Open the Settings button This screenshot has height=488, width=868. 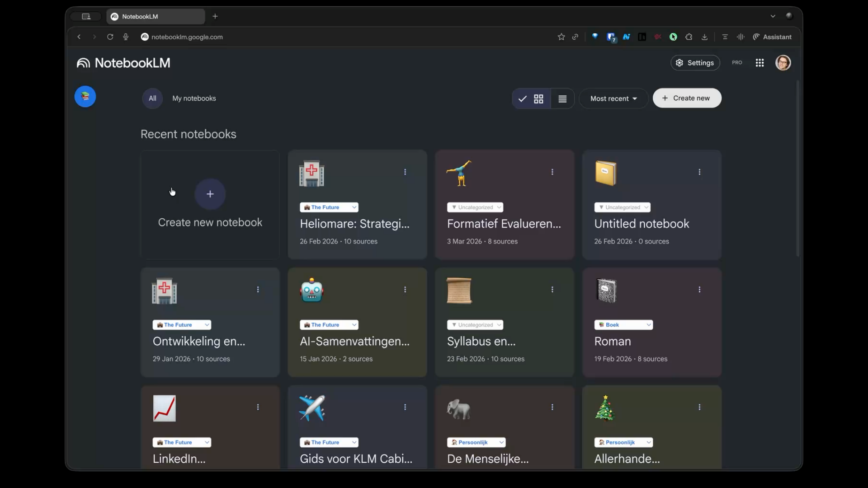(x=695, y=63)
